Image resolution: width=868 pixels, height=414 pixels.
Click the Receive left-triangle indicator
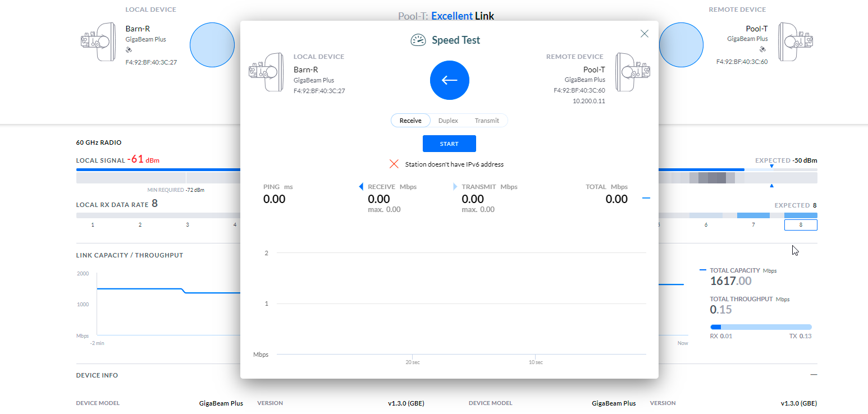(x=361, y=187)
